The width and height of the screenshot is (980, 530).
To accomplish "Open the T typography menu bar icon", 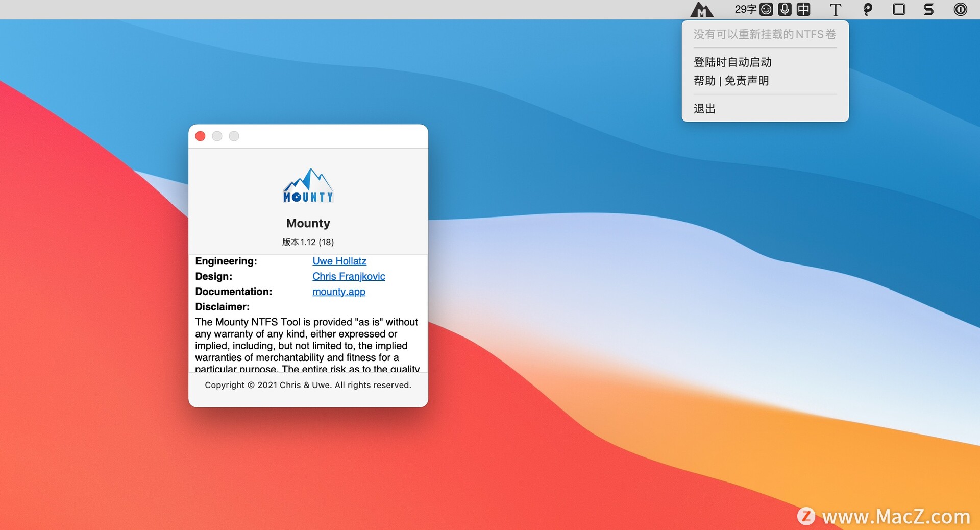I will (836, 9).
